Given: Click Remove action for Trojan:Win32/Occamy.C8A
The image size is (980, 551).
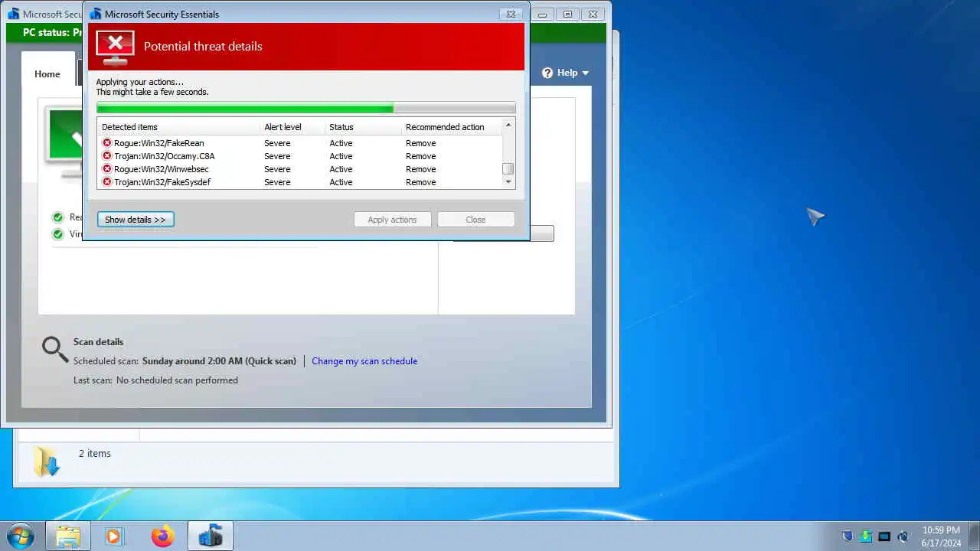Looking at the screenshot, I should coord(420,156).
